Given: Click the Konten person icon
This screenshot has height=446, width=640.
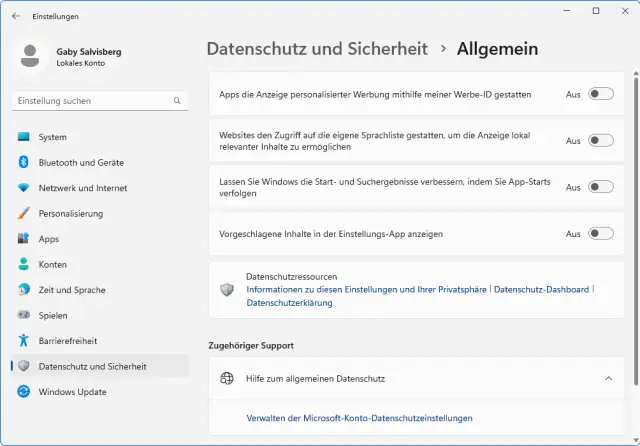Looking at the screenshot, I should pyautogui.click(x=24, y=264).
